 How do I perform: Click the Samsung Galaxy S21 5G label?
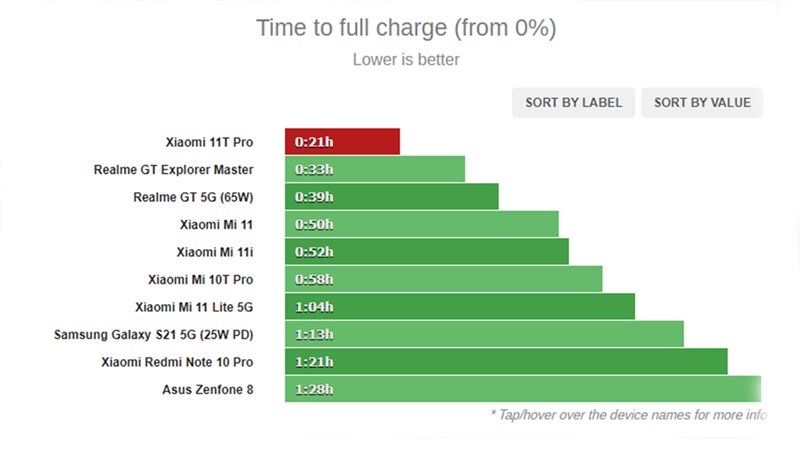click(153, 334)
